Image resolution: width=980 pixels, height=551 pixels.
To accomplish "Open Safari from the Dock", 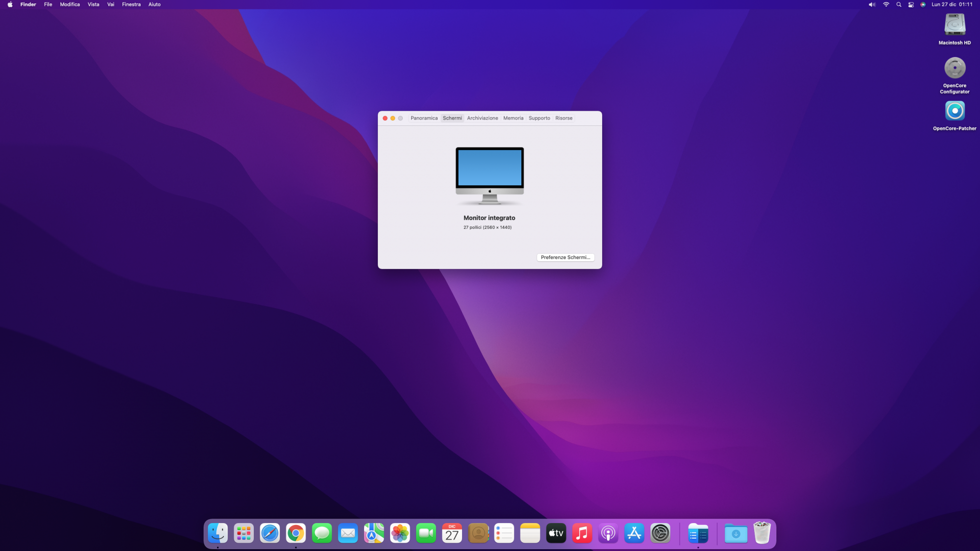I will click(x=269, y=533).
